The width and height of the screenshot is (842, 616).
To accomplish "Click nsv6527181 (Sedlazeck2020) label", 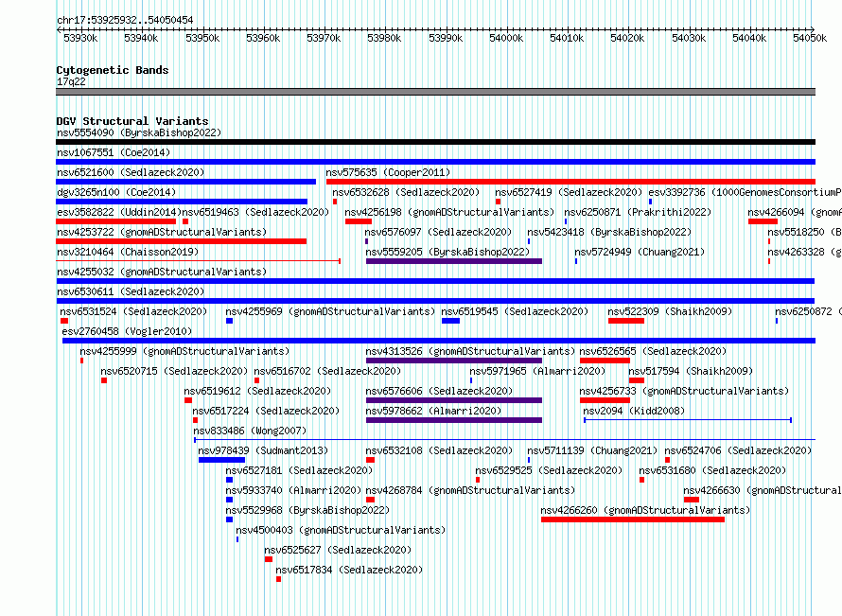I will tap(299, 470).
